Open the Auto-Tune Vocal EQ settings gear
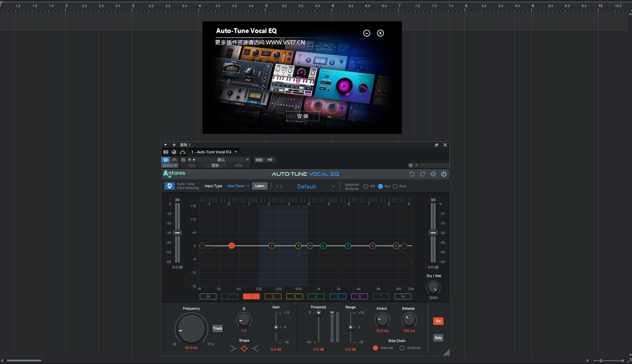 click(x=433, y=174)
